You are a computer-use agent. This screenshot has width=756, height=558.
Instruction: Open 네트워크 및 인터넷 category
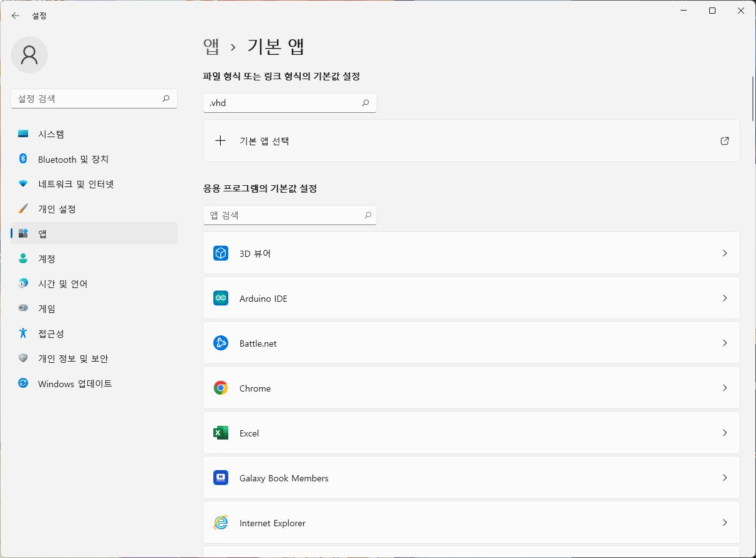point(94,184)
